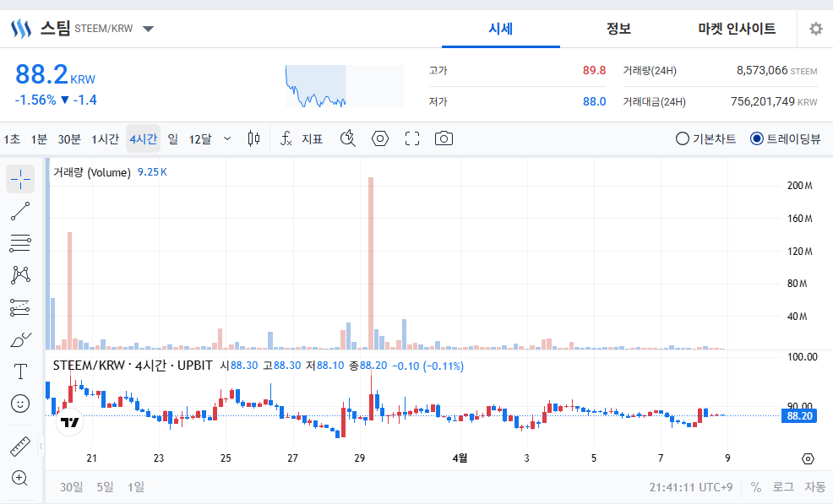The height and width of the screenshot is (504, 833).
Task: Toggle the 로그 logarithmic scale
Action: 783,486
